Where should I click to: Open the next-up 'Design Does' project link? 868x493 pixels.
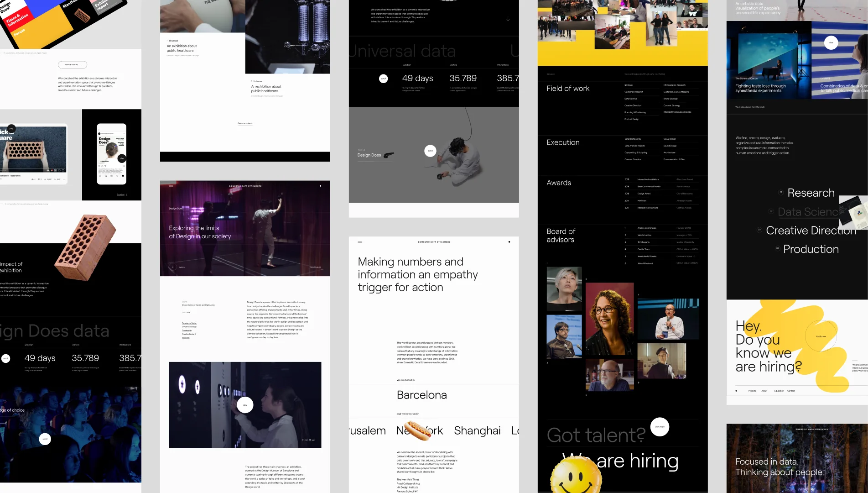369,155
